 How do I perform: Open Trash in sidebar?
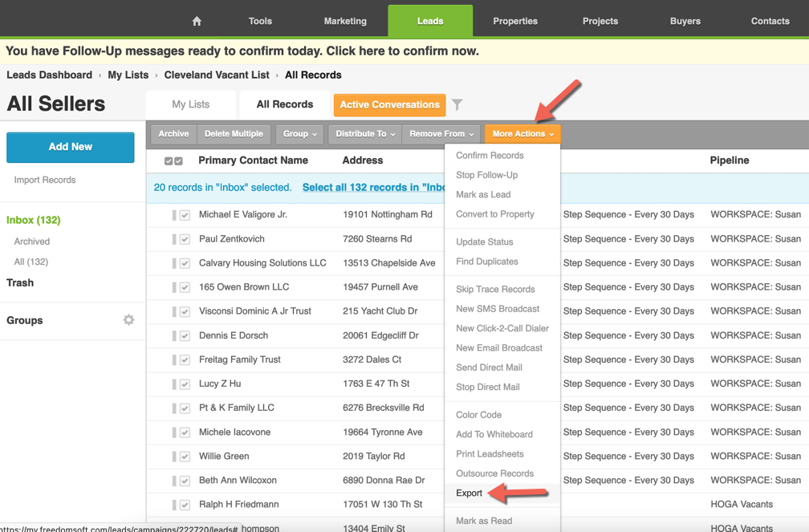coord(20,283)
